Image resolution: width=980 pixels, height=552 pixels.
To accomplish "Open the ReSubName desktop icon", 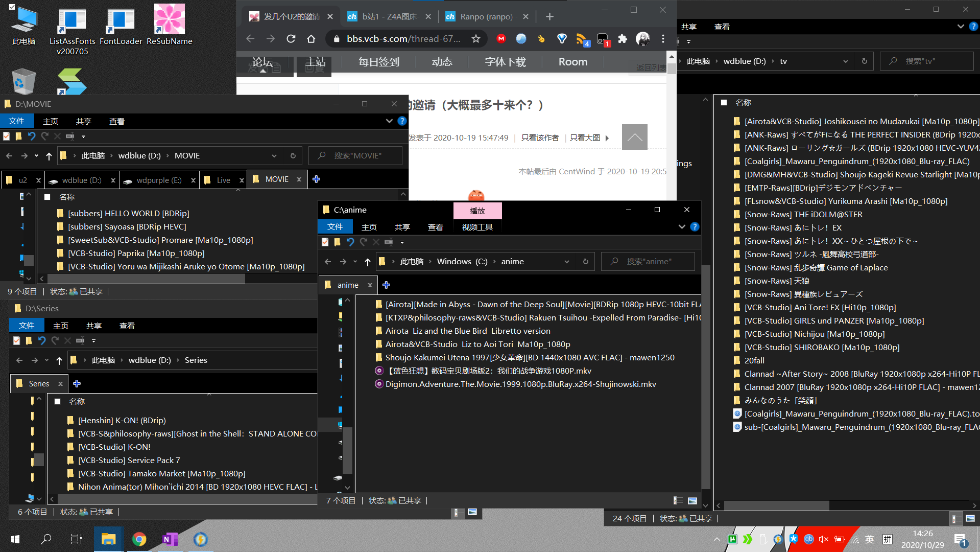I will pyautogui.click(x=170, y=26).
